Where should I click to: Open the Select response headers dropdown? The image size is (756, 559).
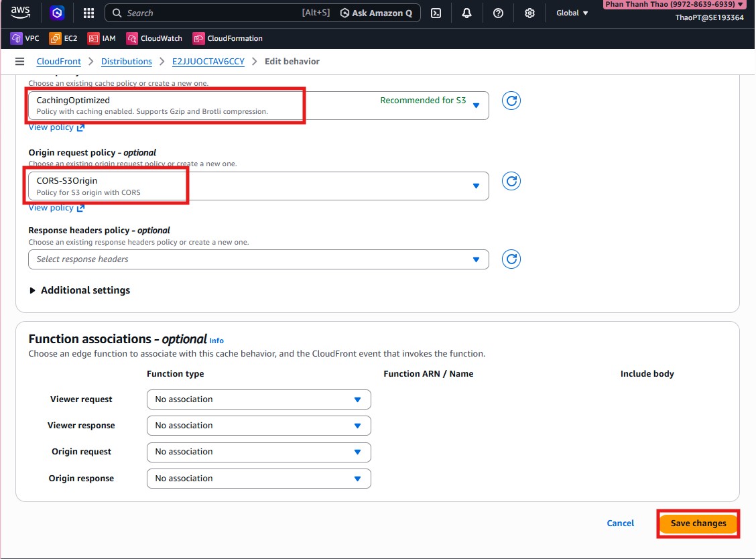point(258,259)
